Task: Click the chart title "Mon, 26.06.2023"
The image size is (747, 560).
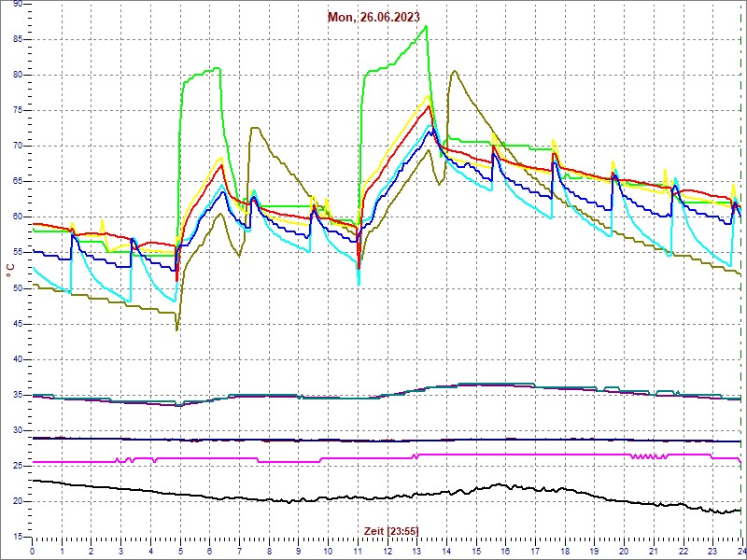Action: 373,17
